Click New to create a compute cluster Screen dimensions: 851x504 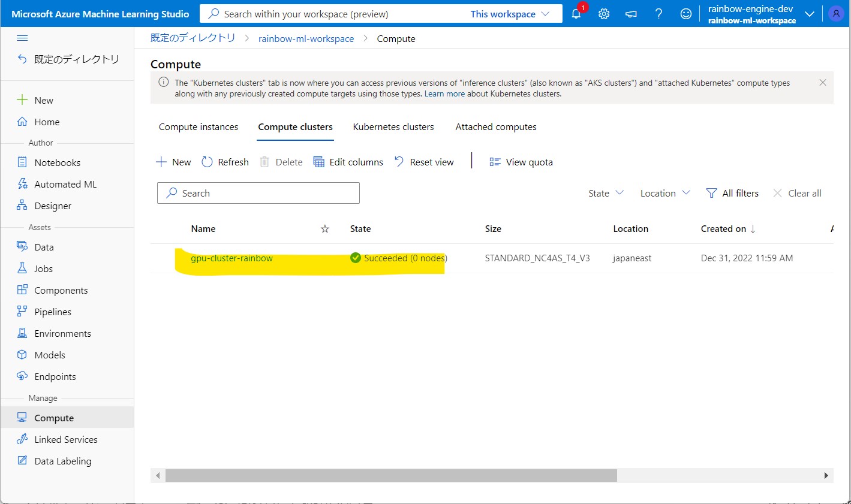(x=173, y=162)
